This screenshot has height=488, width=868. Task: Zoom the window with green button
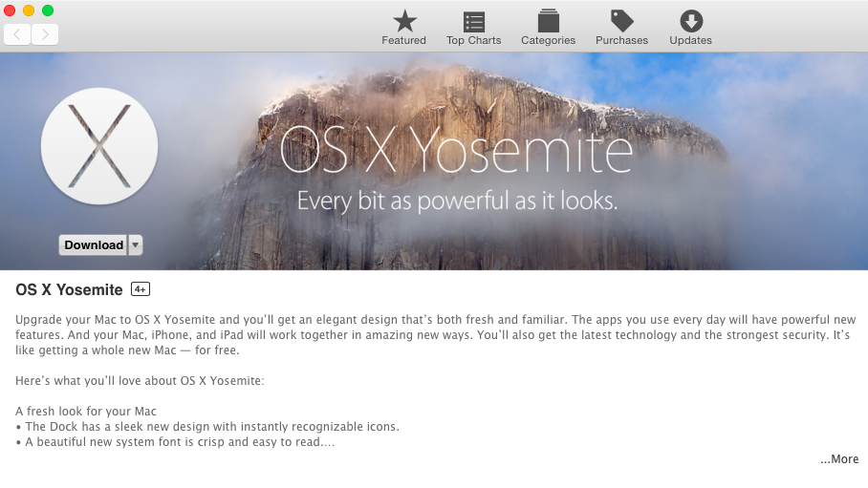click(48, 11)
